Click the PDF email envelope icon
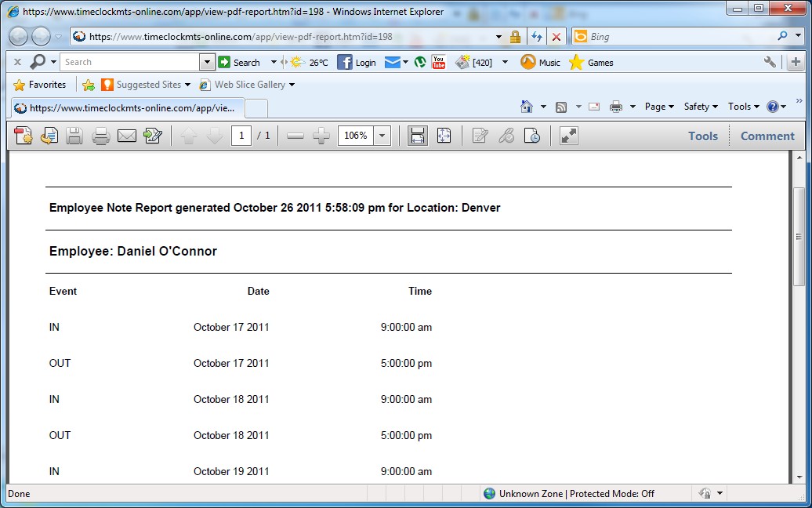The width and height of the screenshot is (812, 508). tap(126, 136)
